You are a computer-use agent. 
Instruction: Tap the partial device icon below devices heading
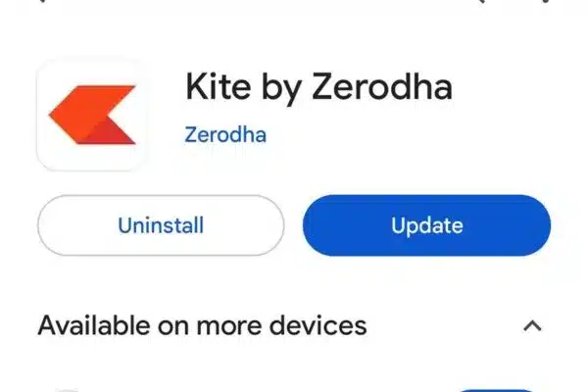click(x=68, y=390)
